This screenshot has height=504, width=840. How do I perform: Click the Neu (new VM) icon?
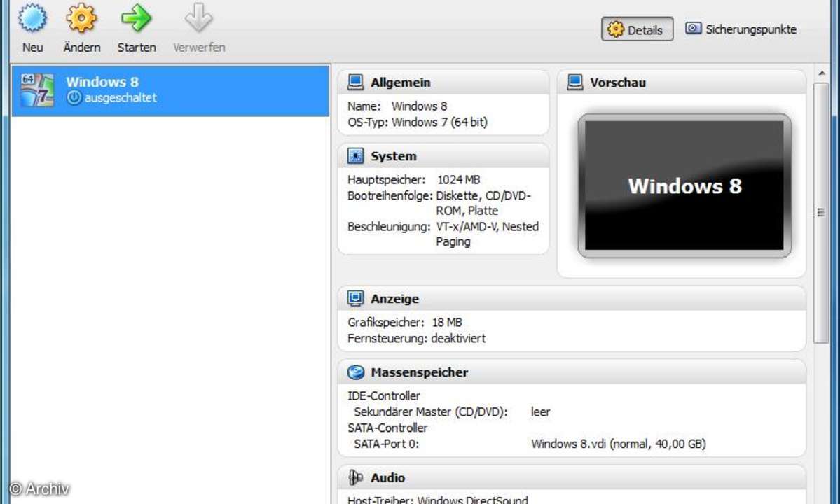click(x=32, y=19)
